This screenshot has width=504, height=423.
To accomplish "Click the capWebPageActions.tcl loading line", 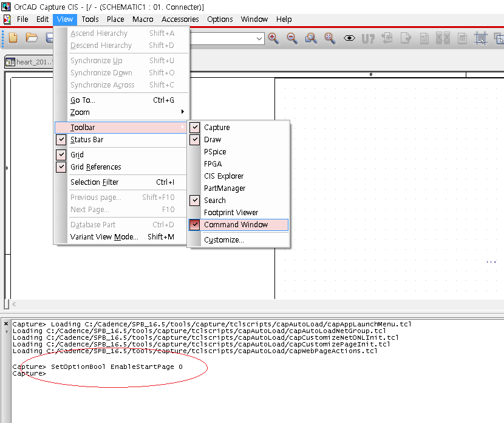I will (x=195, y=351).
